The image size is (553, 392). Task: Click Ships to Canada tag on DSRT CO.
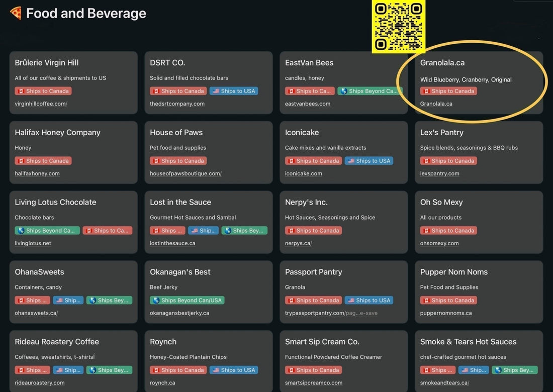coord(178,91)
